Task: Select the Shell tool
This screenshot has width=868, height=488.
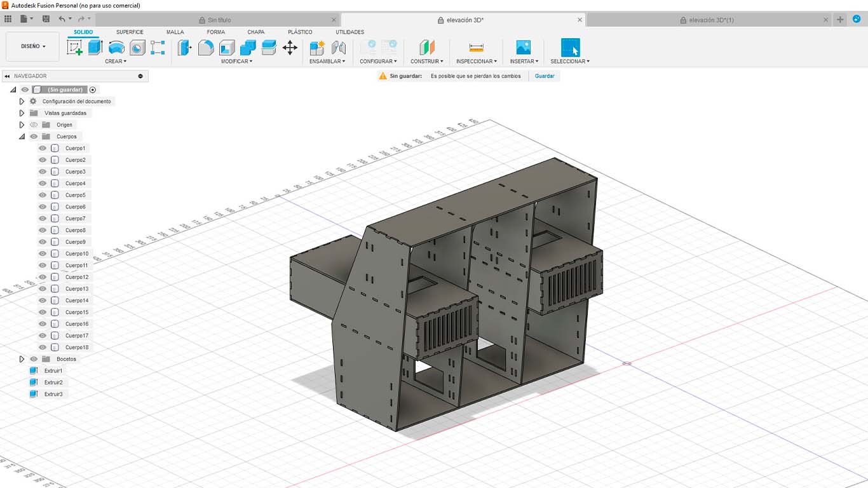Action: click(227, 48)
